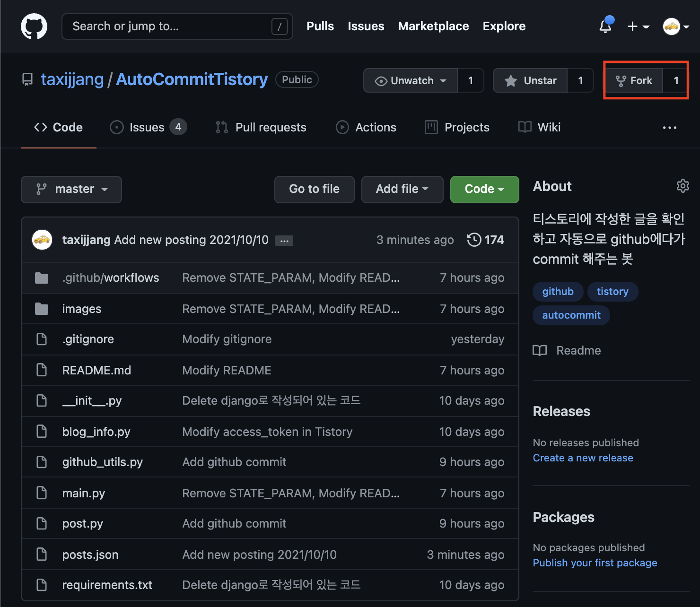700x607 pixels.
Task: Switch to the Issues tab with 4
Action: 149,127
